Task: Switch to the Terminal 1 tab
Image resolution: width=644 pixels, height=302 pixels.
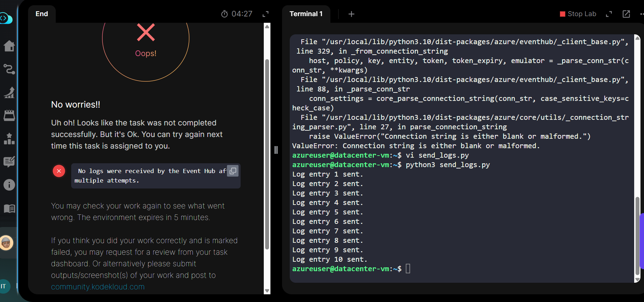Action: click(306, 14)
